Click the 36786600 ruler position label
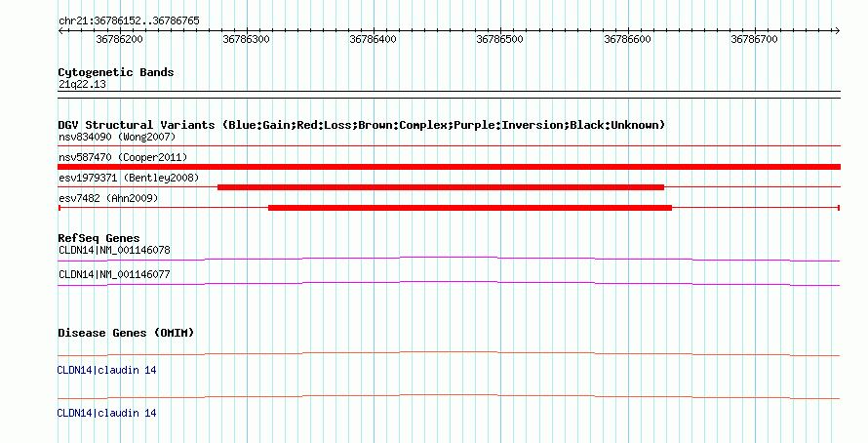Screen dimensions: 868x443 click(x=627, y=39)
